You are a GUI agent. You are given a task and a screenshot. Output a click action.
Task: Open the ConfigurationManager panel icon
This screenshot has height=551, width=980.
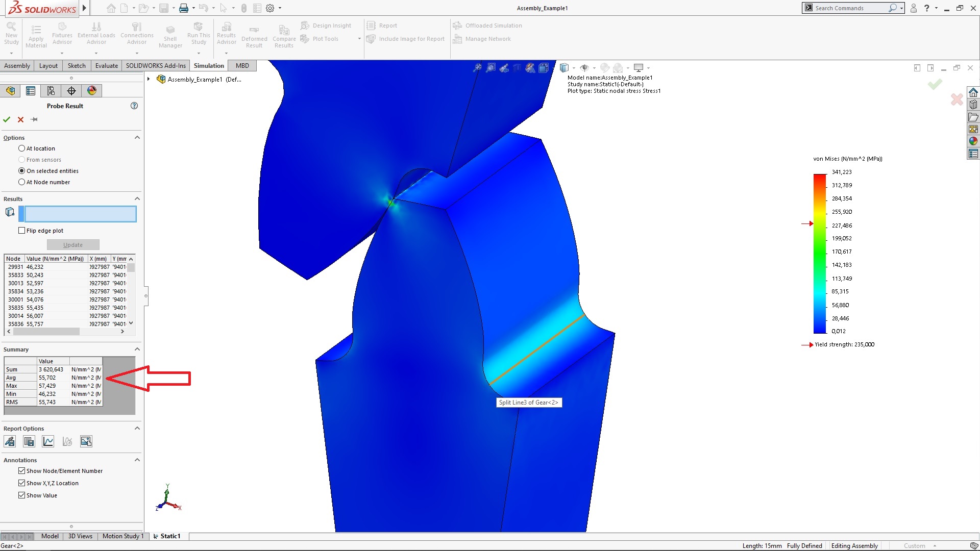pos(51,91)
